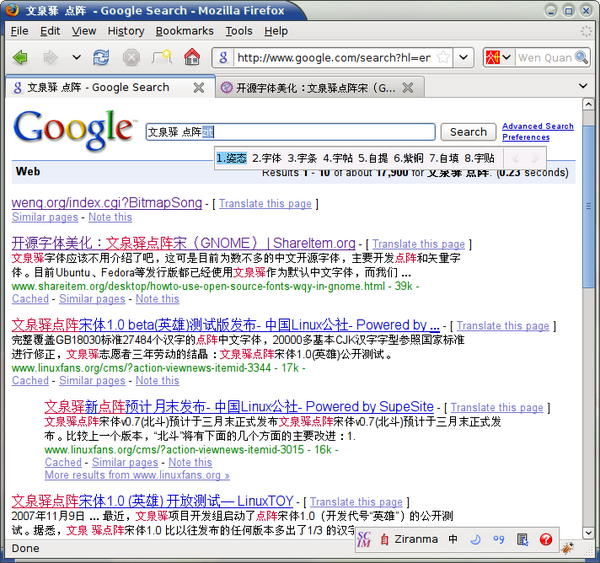Image resolution: width=600 pixels, height=563 pixels.
Task: Toggle Chinese/English mode 中 button
Action: (x=453, y=539)
